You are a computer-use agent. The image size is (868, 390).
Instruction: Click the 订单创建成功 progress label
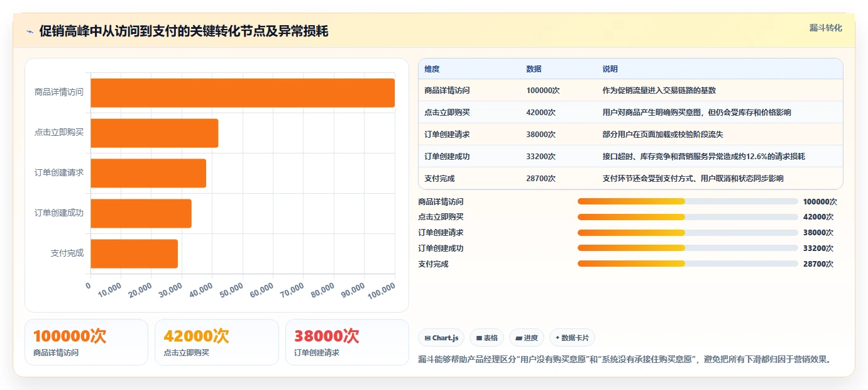(x=441, y=248)
